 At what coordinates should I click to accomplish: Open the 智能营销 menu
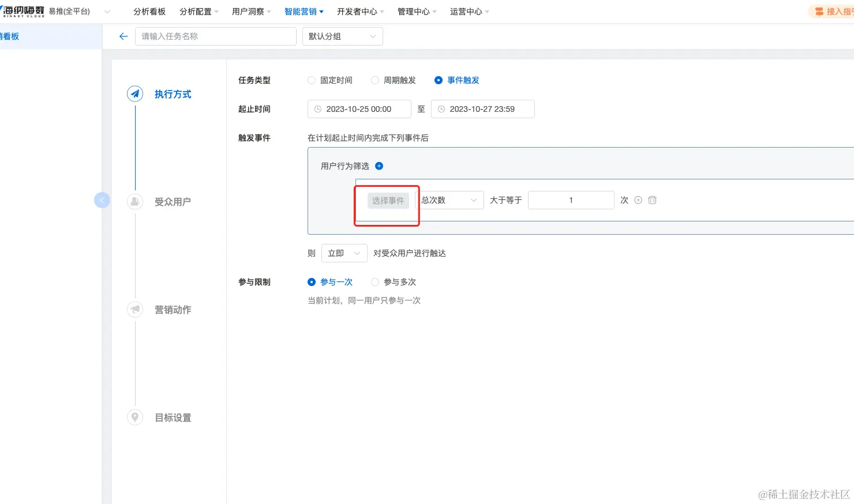tap(304, 12)
